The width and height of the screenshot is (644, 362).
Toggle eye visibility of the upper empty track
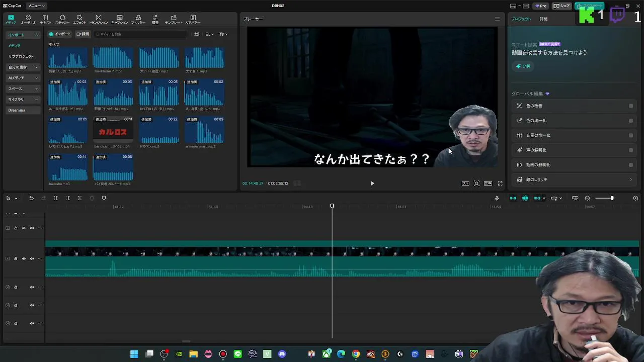click(x=23, y=228)
